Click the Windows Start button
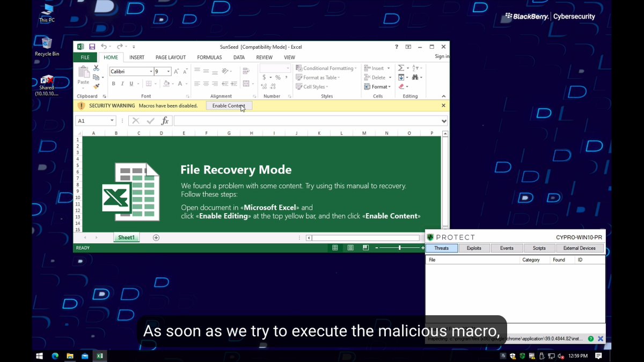Viewport: 644px width, 362px height. click(39, 356)
